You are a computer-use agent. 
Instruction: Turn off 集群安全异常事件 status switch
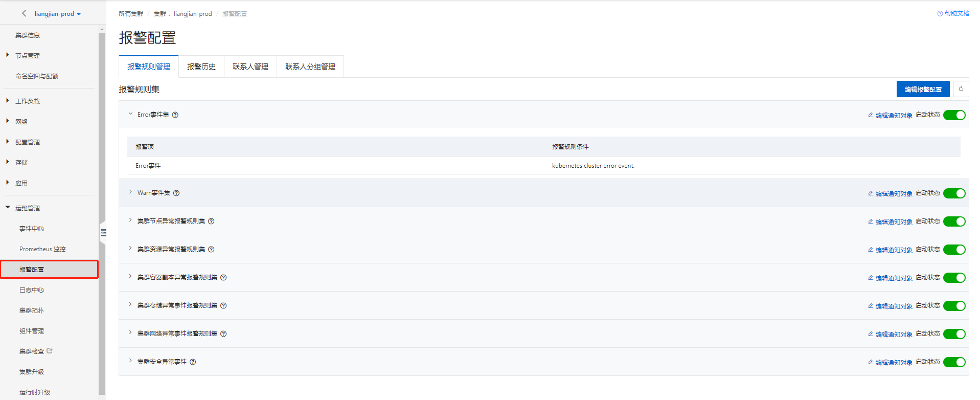tap(954, 362)
